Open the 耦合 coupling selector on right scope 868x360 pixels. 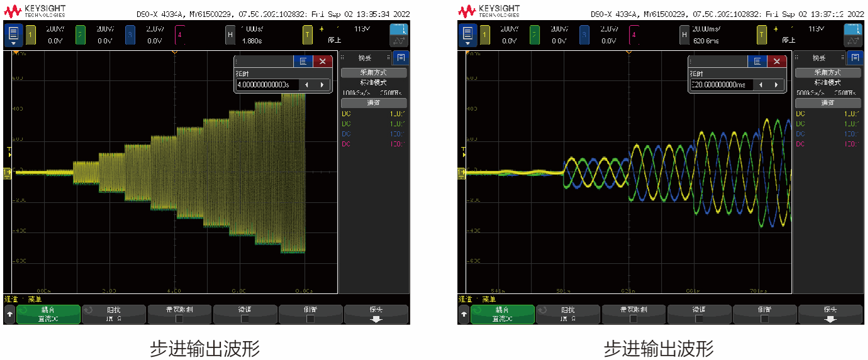click(503, 314)
